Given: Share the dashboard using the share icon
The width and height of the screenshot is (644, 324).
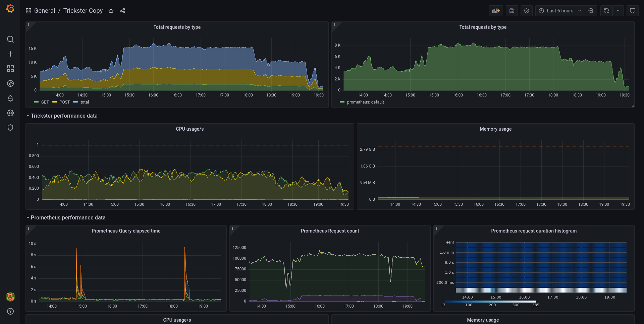Looking at the screenshot, I should 122,11.
